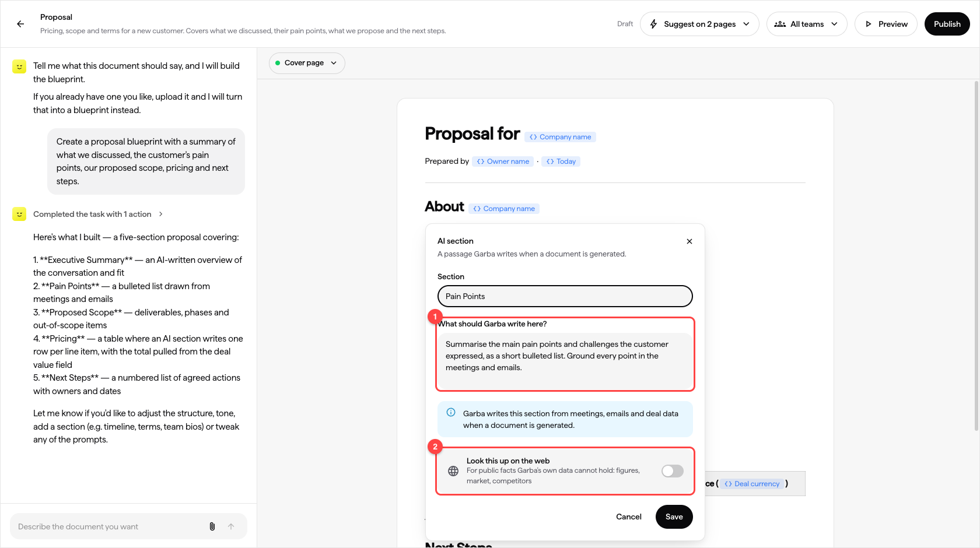Image resolution: width=980 pixels, height=548 pixels.
Task: Click the blueprint description under Proposal
Action: (x=243, y=31)
